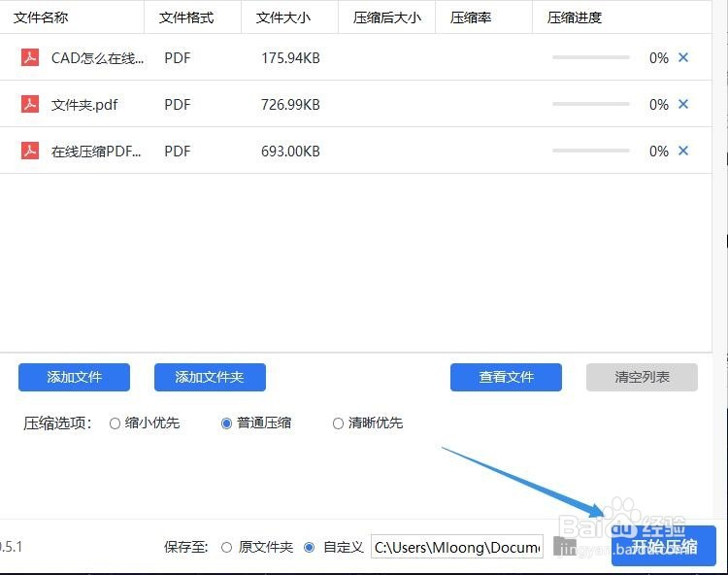
Task: Select file name CAD怎么在线...
Action: coord(97,58)
